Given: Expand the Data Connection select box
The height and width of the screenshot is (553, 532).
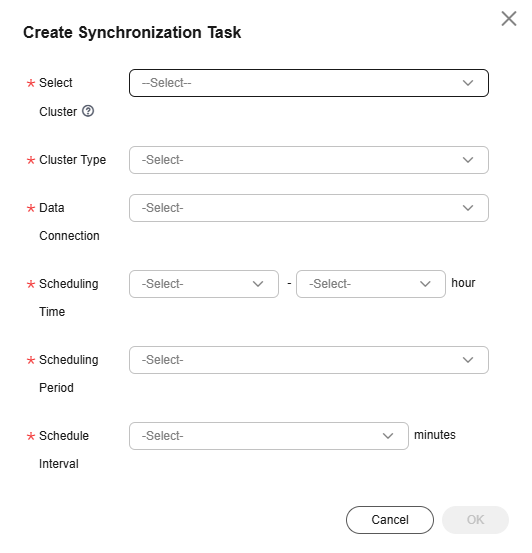Looking at the screenshot, I should point(309,208).
